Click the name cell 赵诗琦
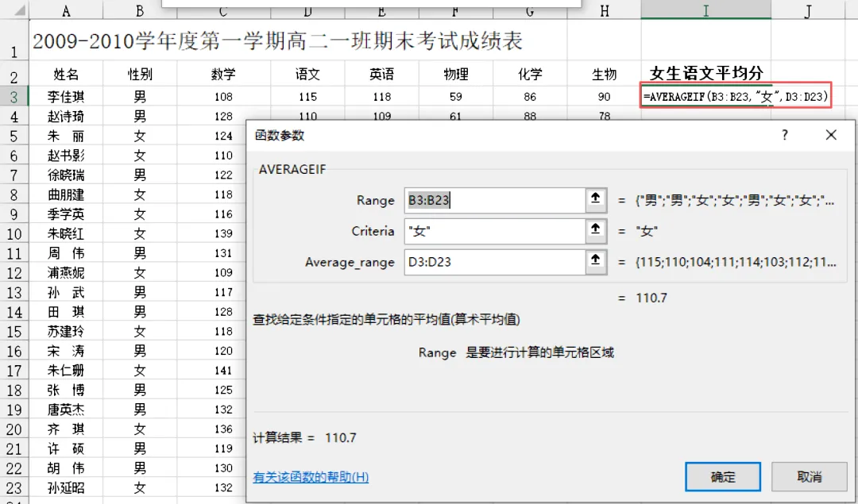Viewport: 858px width, 504px height. point(66,117)
